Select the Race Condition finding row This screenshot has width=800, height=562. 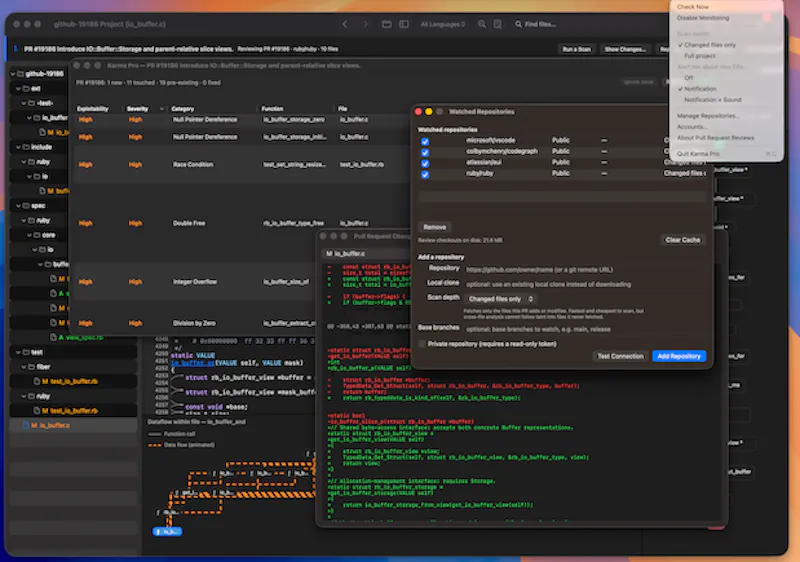point(242,164)
